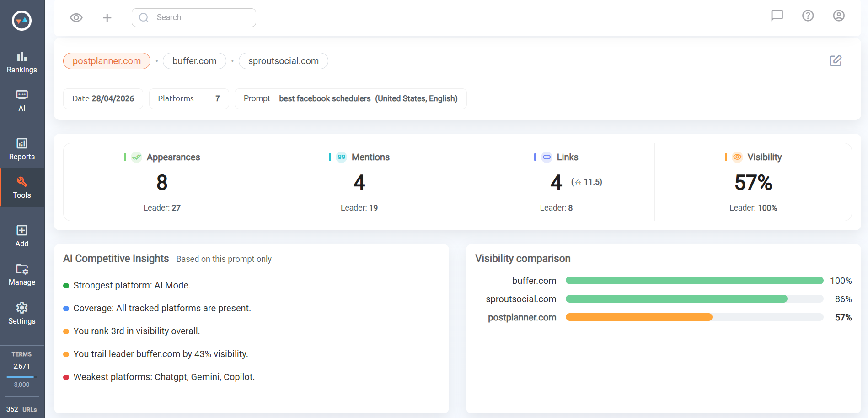Click the Search input field

(194, 17)
